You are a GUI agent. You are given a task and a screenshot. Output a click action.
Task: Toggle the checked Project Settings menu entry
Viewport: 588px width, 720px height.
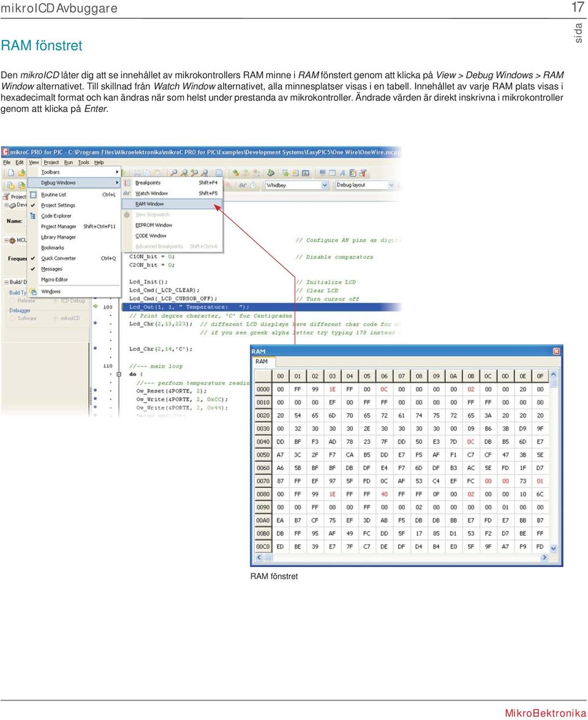click(73, 205)
